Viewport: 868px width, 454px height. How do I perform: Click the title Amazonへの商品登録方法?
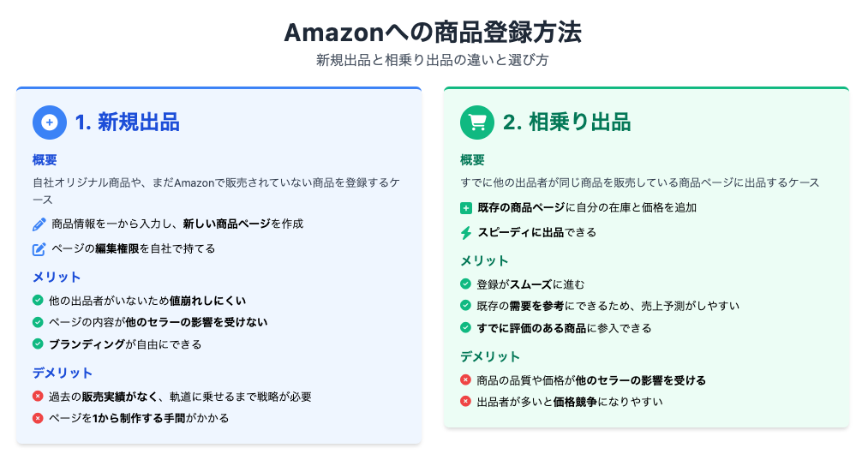click(x=433, y=32)
